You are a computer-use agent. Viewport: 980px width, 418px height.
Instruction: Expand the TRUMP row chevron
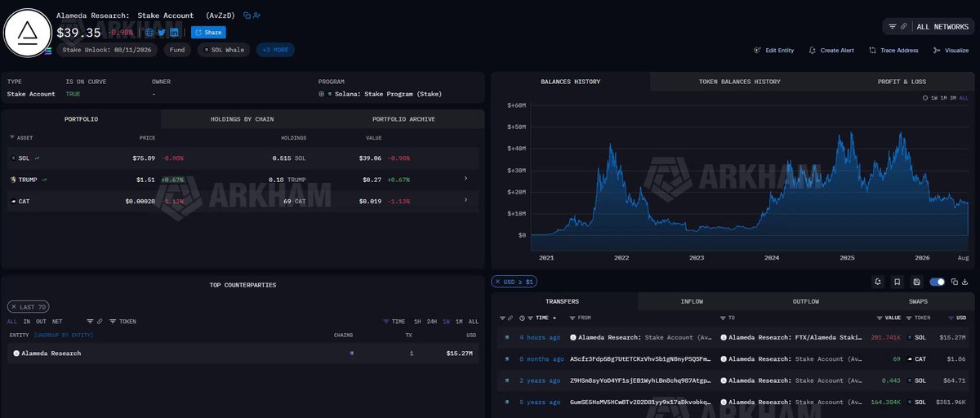pyautogui.click(x=465, y=179)
